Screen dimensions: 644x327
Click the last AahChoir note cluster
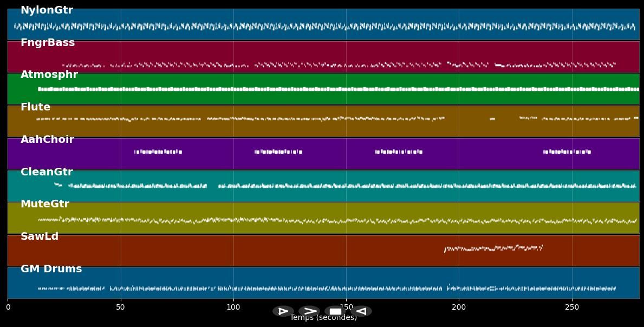pos(567,152)
